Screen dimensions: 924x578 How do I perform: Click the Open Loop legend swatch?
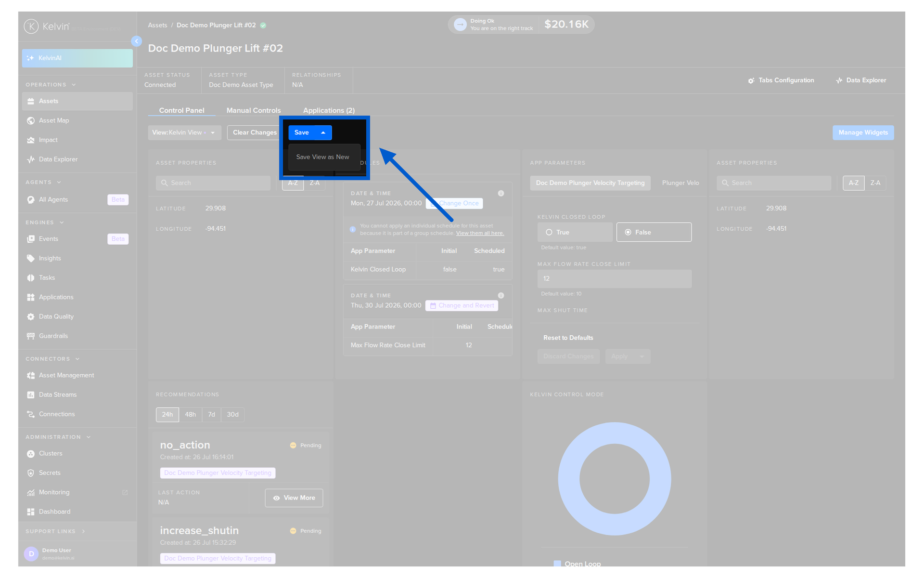(x=557, y=564)
